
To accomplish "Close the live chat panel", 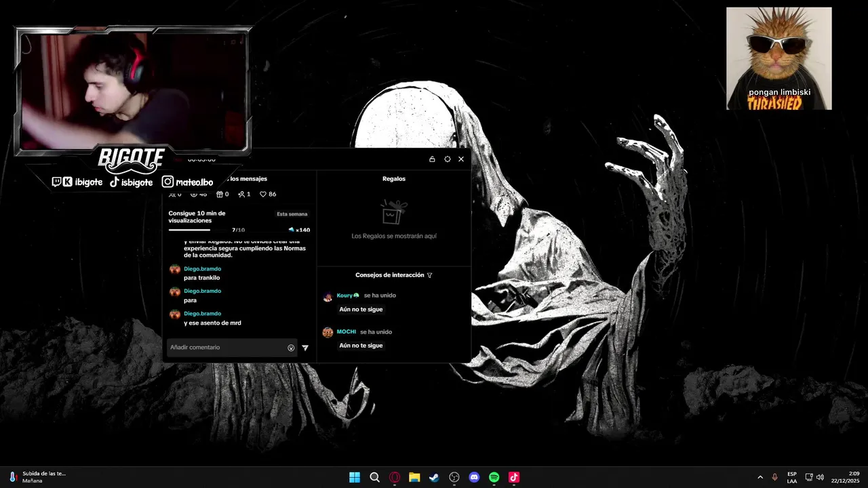I will tap(461, 159).
